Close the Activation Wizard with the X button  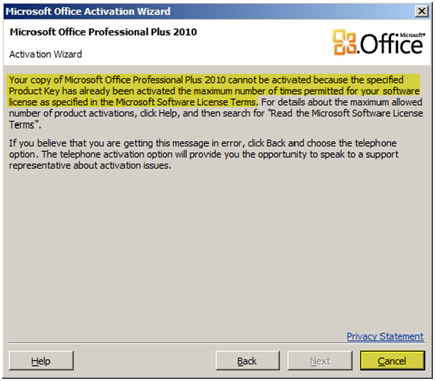click(x=422, y=11)
